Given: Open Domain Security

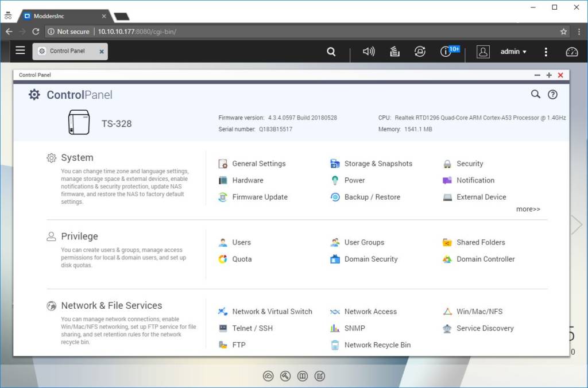Looking at the screenshot, I should click(x=363, y=259).
